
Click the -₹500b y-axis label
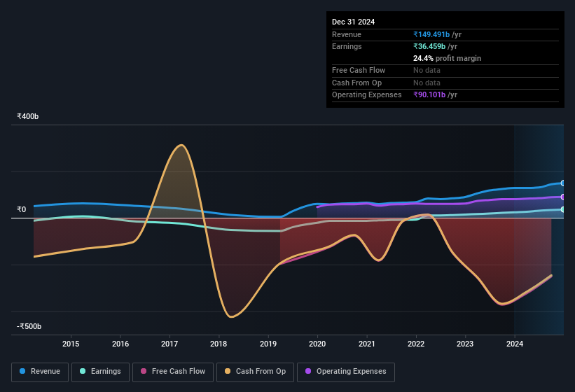click(29, 326)
